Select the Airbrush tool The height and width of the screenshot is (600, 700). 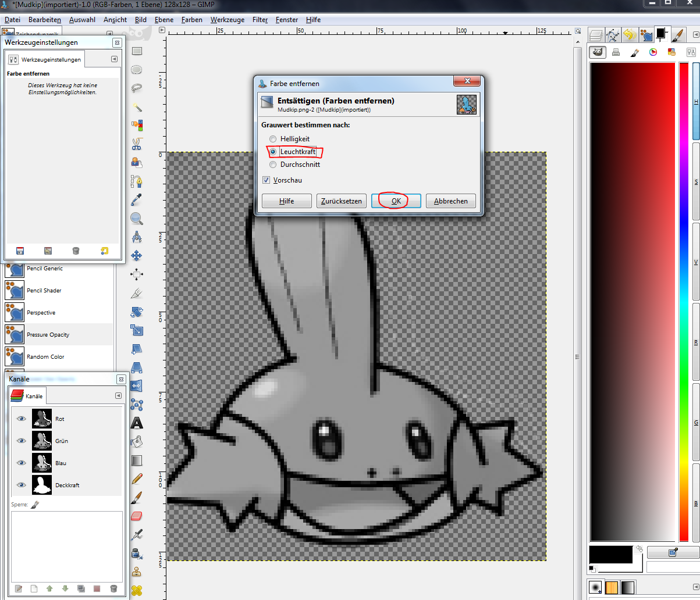(x=137, y=535)
